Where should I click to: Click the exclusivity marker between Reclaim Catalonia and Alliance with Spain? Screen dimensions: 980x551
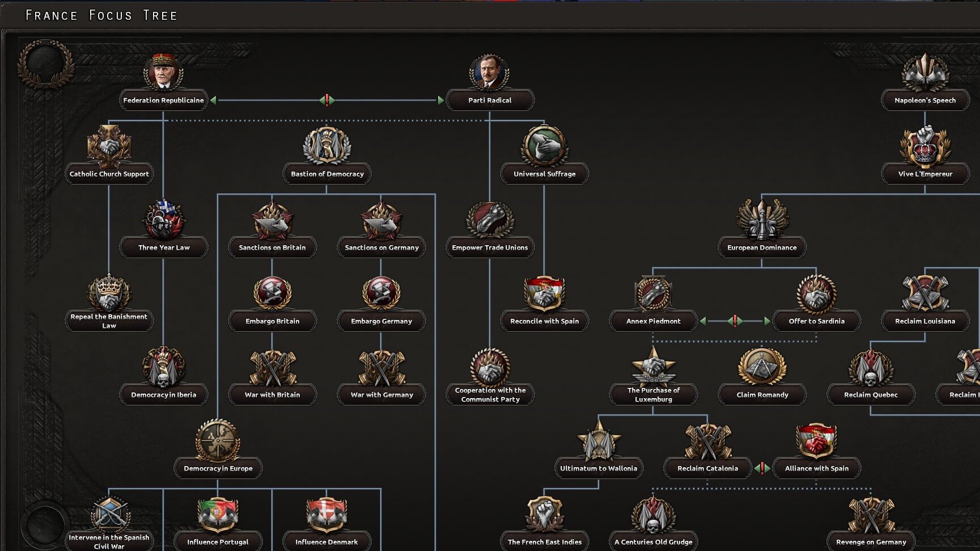tap(762, 468)
